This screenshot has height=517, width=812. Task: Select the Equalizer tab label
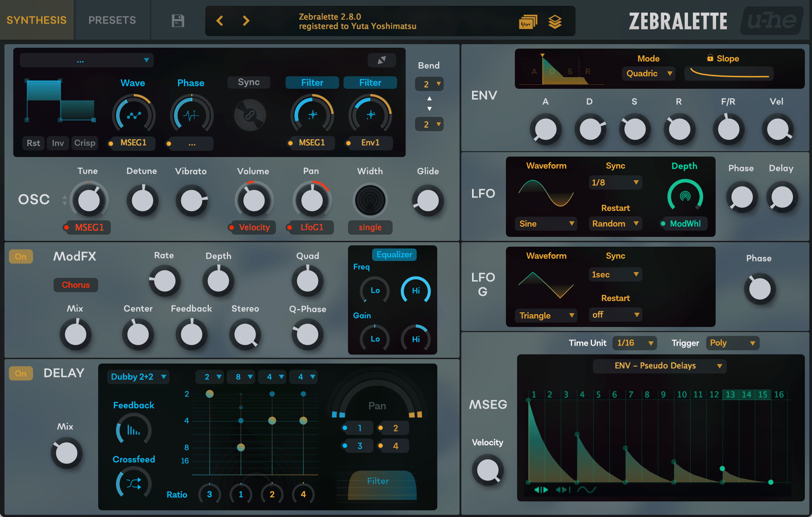click(x=394, y=254)
